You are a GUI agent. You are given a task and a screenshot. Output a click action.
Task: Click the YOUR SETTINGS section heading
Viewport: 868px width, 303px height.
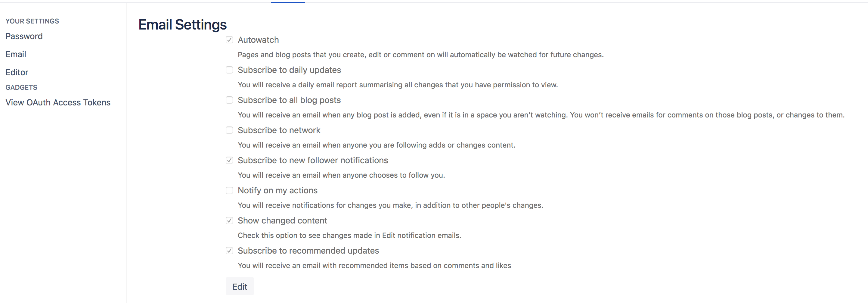coord(32,21)
